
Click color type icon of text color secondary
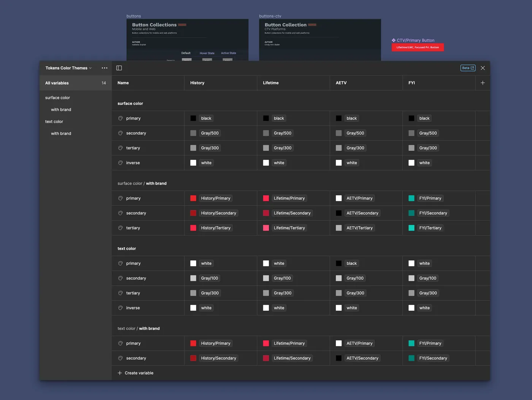(x=120, y=278)
